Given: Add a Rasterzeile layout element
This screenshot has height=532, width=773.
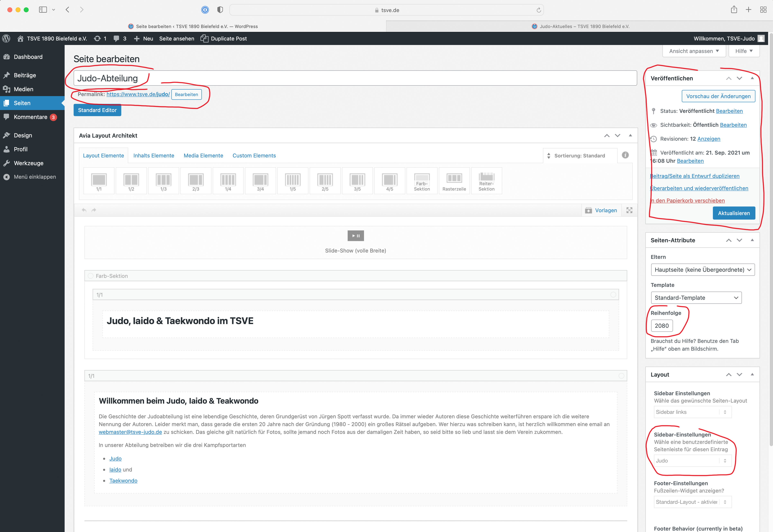Looking at the screenshot, I should pos(454,181).
